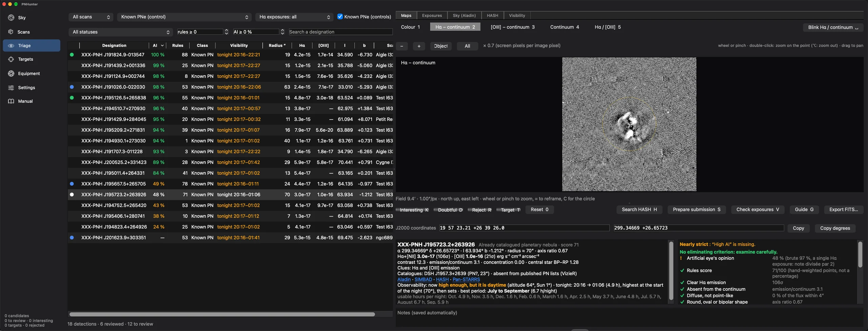Image resolution: width=868 pixels, height=331 pixels.
Task: Open the All scans dropdown
Action: click(x=91, y=17)
